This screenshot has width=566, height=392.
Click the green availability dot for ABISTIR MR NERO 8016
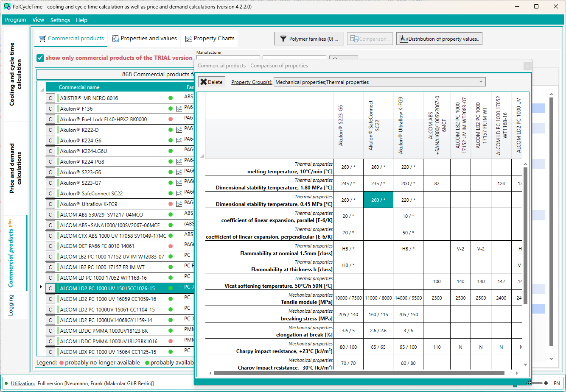click(x=171, y=98)
